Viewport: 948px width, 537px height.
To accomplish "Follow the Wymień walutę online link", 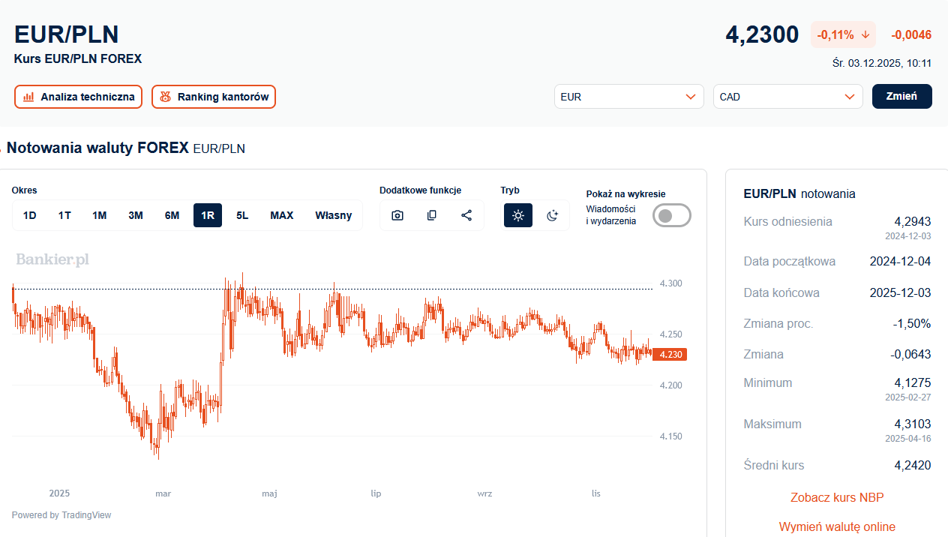I will [837, 527].
